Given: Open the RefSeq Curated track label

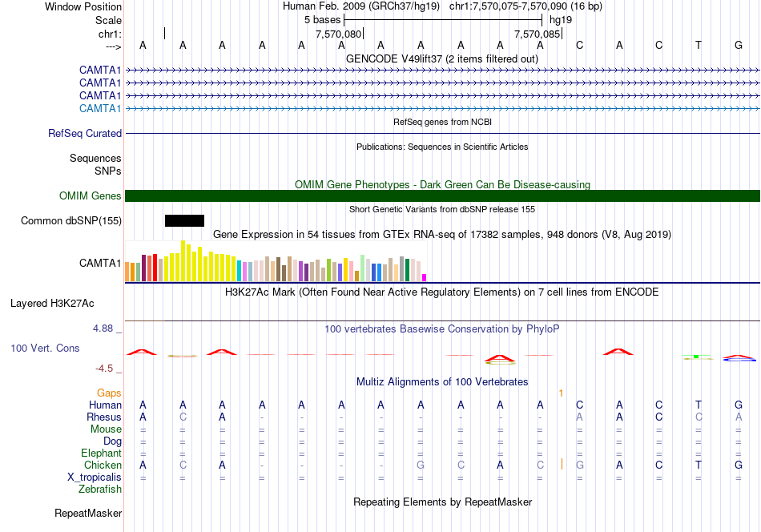Looking at the screenshot, I should 85,133.
